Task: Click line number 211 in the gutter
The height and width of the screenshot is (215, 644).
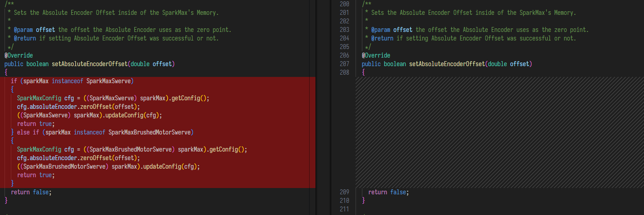Action: 344,209
